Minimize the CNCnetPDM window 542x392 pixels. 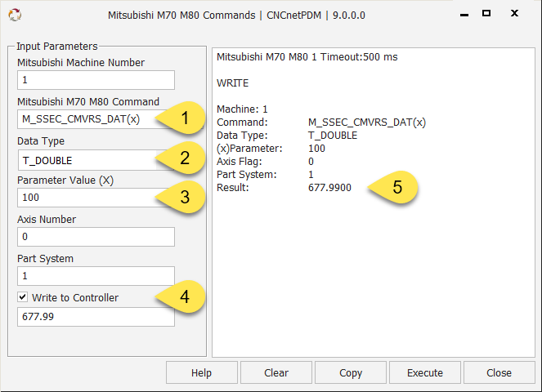click(x=464, y=14)
